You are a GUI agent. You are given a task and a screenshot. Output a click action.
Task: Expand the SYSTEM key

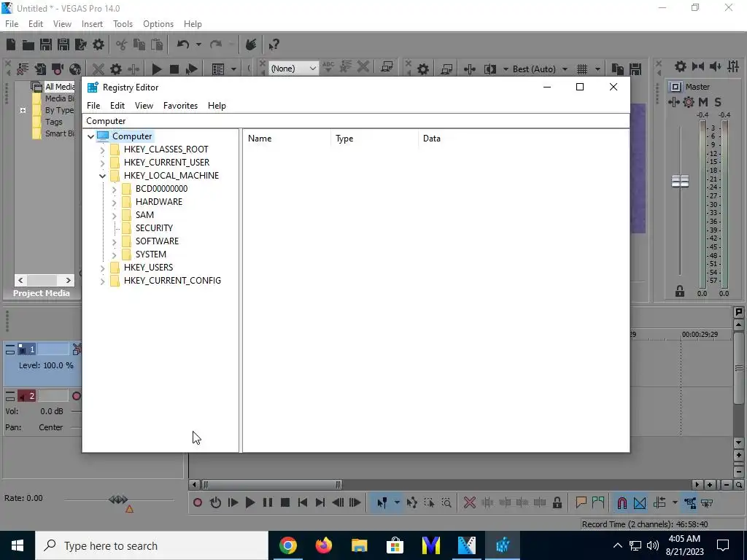115,254
